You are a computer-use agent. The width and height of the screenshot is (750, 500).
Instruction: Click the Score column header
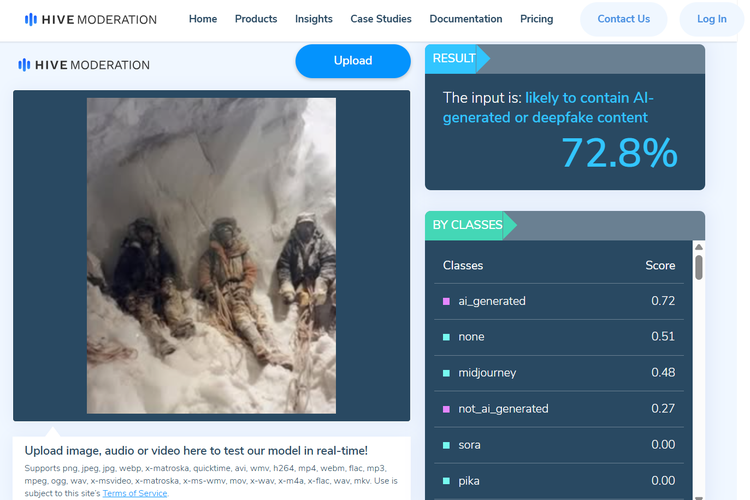[x=660, y=266]
